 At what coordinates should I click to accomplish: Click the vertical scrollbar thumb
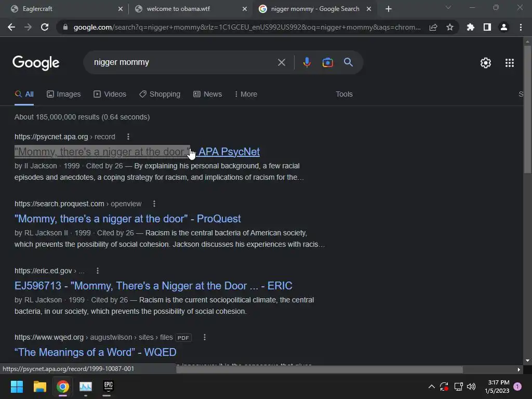click(x=527, y=109)
